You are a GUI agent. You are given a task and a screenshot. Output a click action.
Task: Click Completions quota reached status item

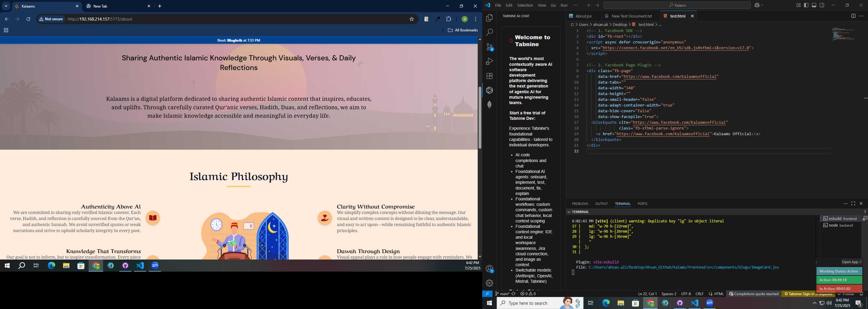pos(754,294)
